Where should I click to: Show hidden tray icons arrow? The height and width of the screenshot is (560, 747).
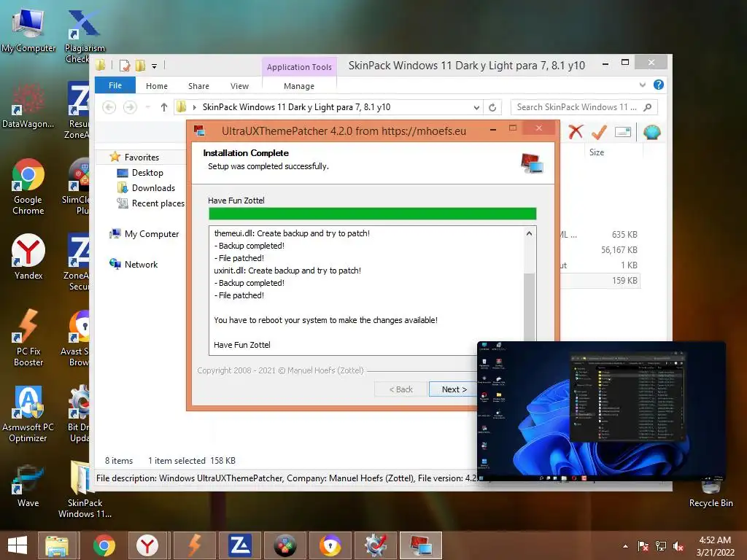(625, 546)
